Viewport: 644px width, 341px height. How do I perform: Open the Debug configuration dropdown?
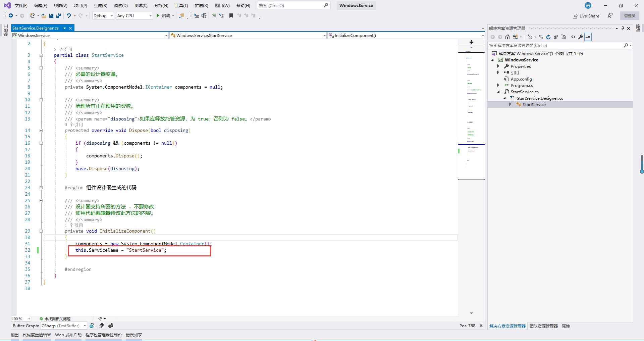pyautogui.click(x=103, y=16)
